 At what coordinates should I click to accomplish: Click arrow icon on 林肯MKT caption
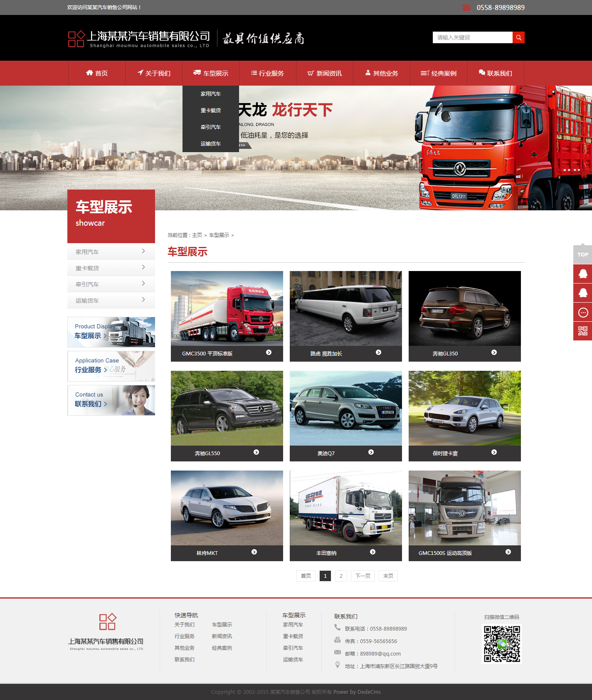pyautogui.click(x=254, y=552)
